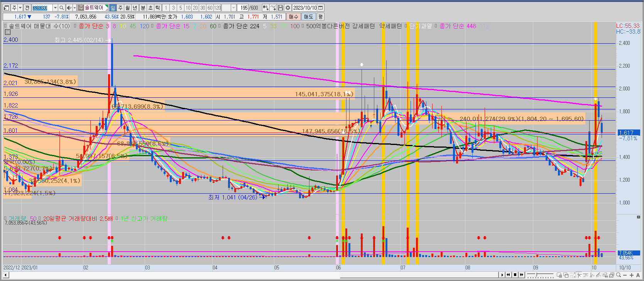Screen dimensions: 644x281
Task: Open dropdown arrow beside the speaker icon
Action: click(74, 8)
